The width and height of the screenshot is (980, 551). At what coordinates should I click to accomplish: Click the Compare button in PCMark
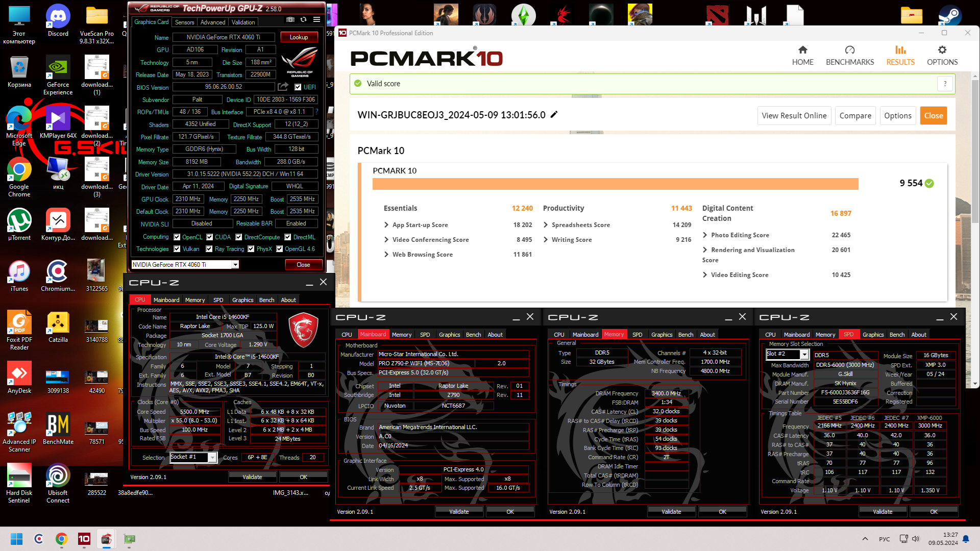tap(855, 116)
